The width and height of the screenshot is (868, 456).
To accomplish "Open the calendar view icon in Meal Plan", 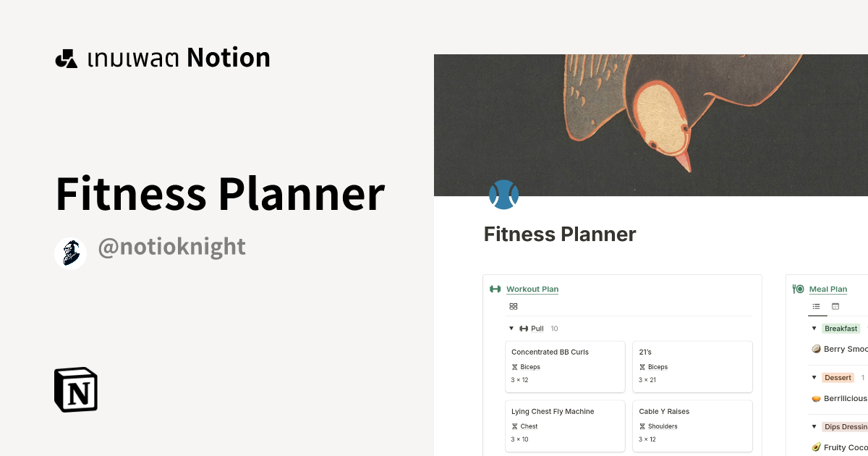I will click(835, 306).
